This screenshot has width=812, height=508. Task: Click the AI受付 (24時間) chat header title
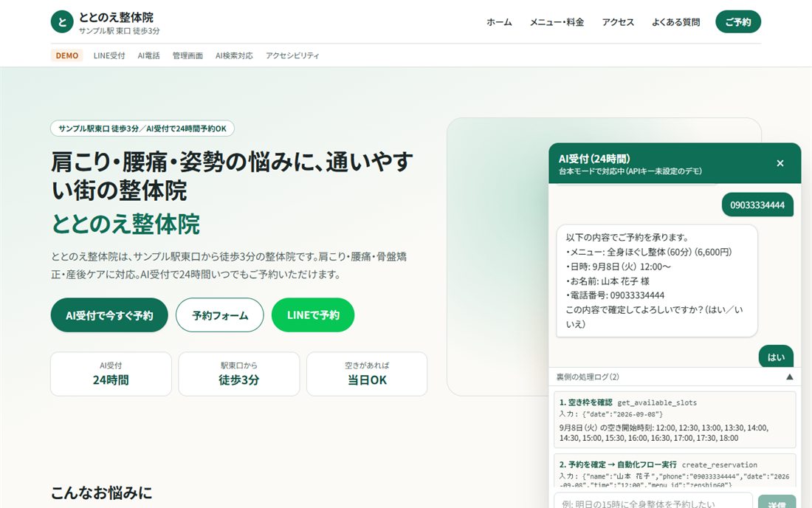(x=594, y=159)
